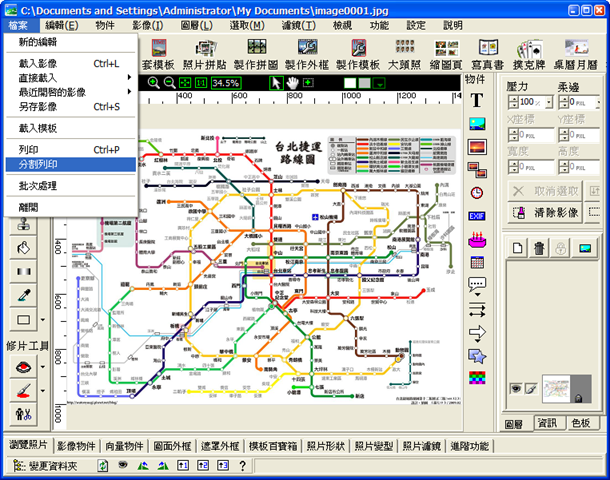
Task: Toggle the layer lock icon
Action: (561, 248)
